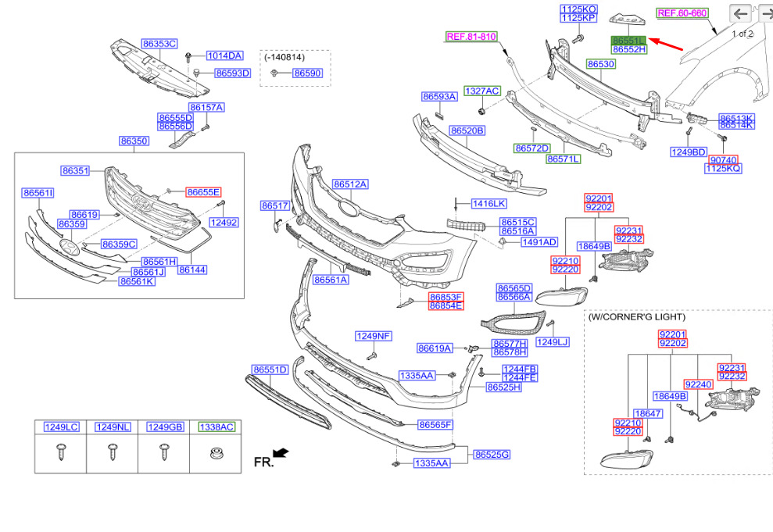
Task: Select part number 92240 in the cornering light box
Action: click(698, 384)
